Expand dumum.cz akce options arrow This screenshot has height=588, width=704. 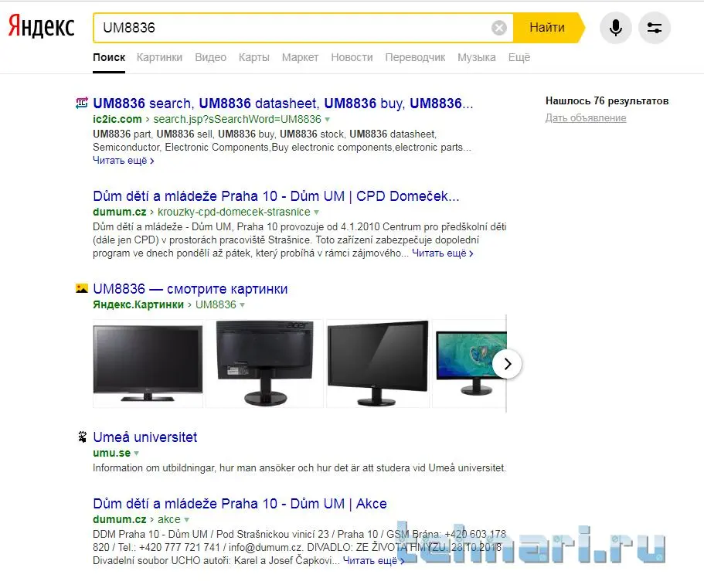coord(186,520)
